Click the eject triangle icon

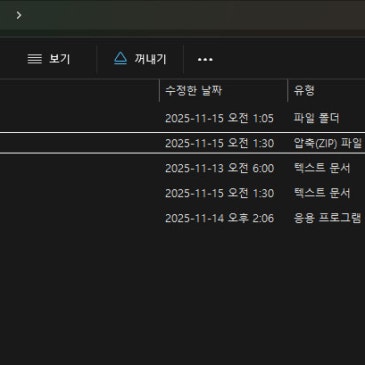[120, 58]
